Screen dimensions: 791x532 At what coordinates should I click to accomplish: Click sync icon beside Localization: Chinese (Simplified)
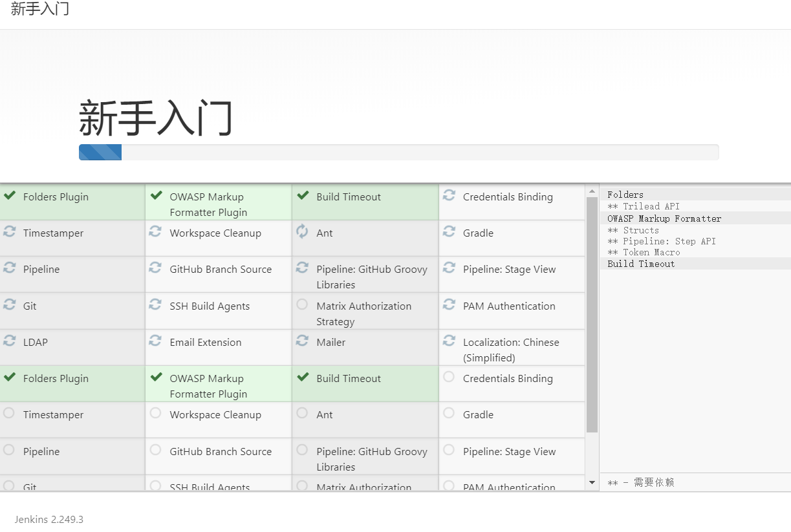point(449,341)
